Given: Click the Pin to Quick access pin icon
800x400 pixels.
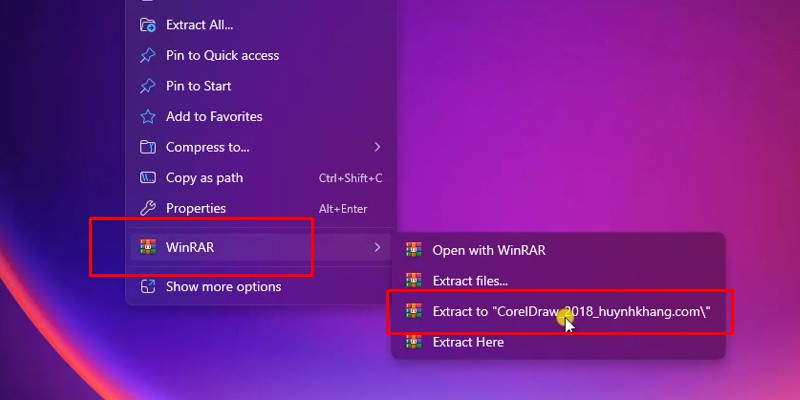Looking at the screenshot, I should 148,55.
